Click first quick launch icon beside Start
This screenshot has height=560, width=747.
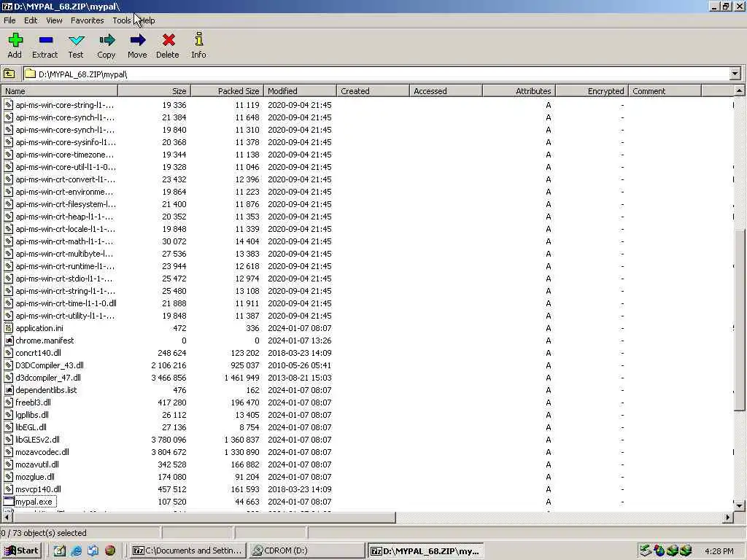click(59, 551)
